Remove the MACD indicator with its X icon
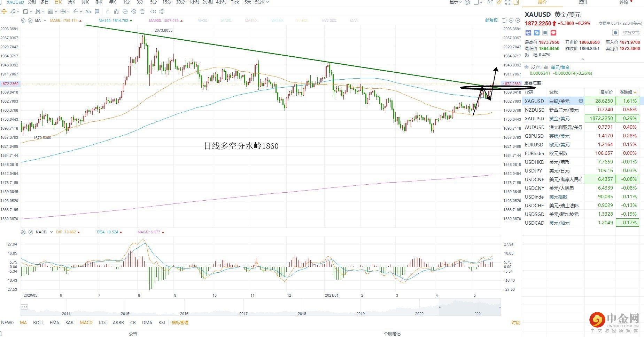This screenshot has width=644, height=337. (x=31, y=232)
